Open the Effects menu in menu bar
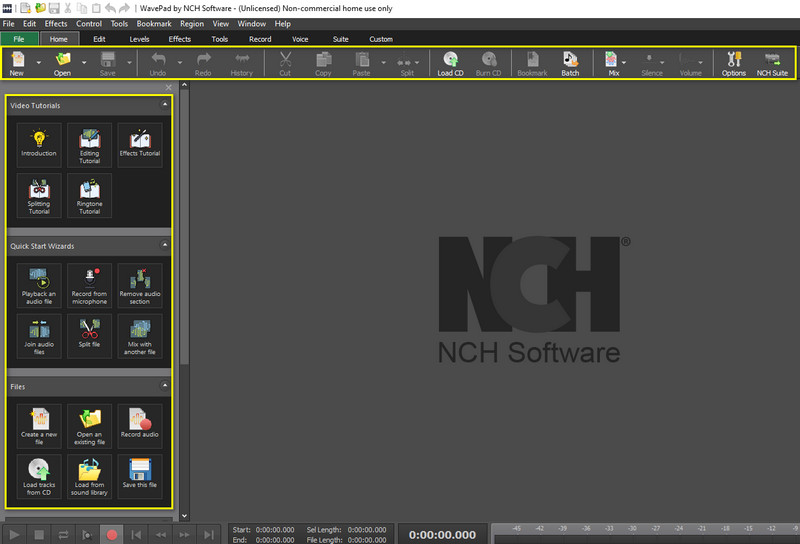This screenshot has width=800, height=544. [56, 23]
